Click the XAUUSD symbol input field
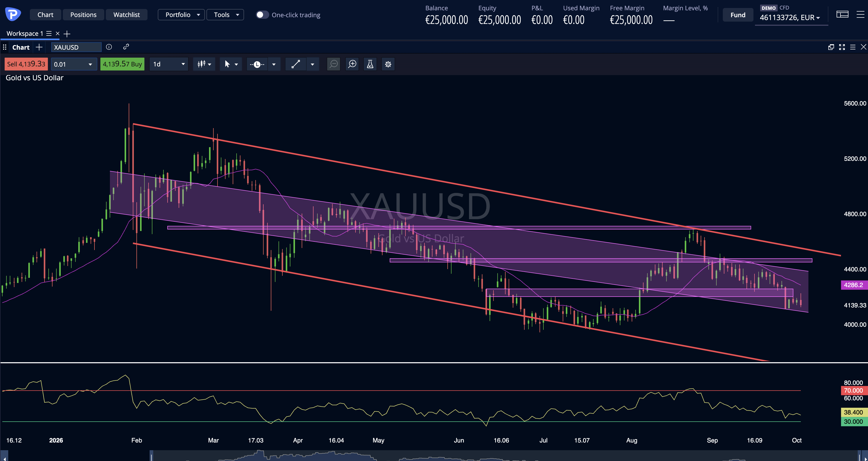 [x=76, y=47]
